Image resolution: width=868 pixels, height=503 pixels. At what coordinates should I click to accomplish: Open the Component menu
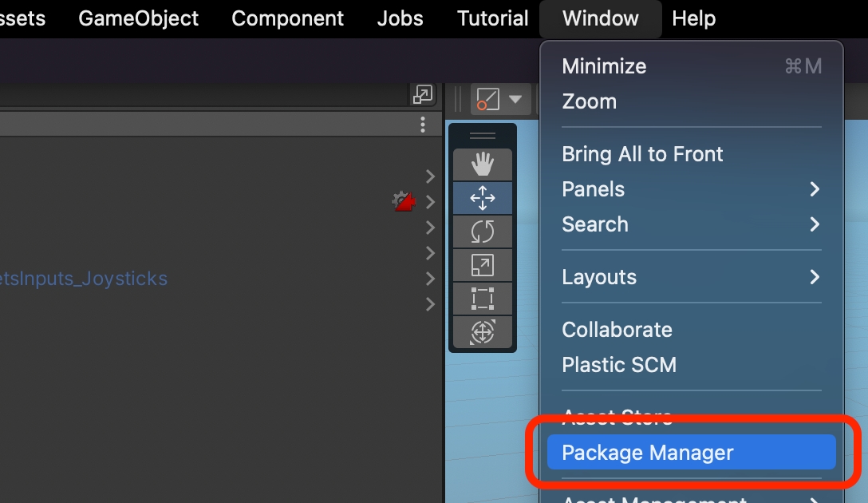click(287, 18)
